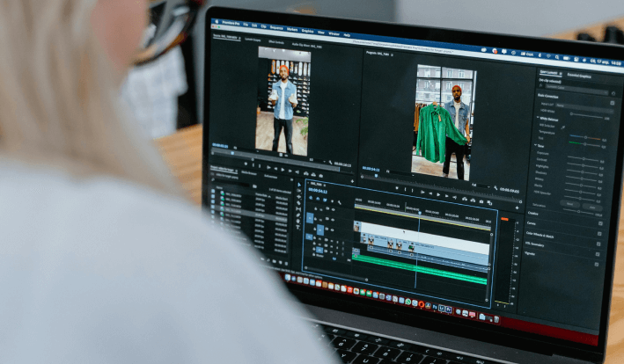Select the Razor tool
The width and height of the screenshot is (624, 364).
coord(298,203)
